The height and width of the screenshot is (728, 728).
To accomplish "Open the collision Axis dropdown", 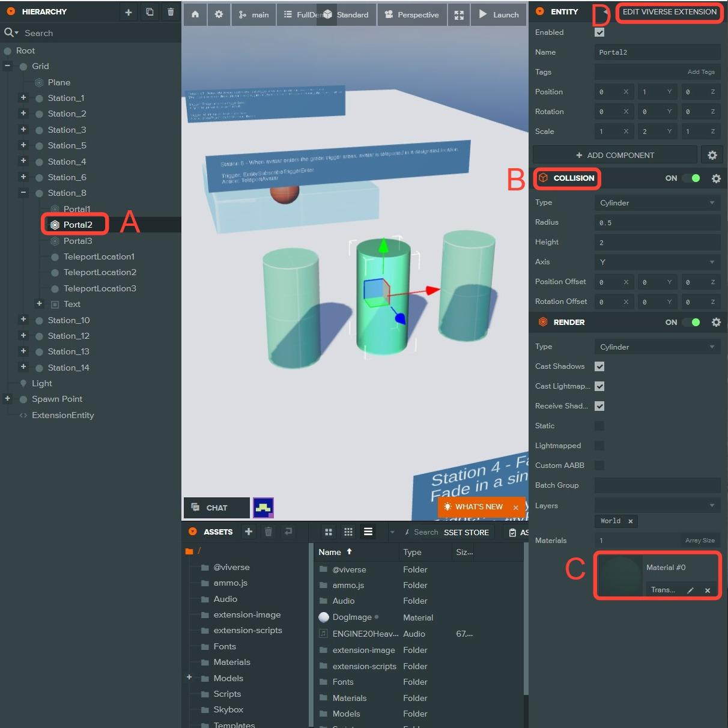I will [657, 262].
